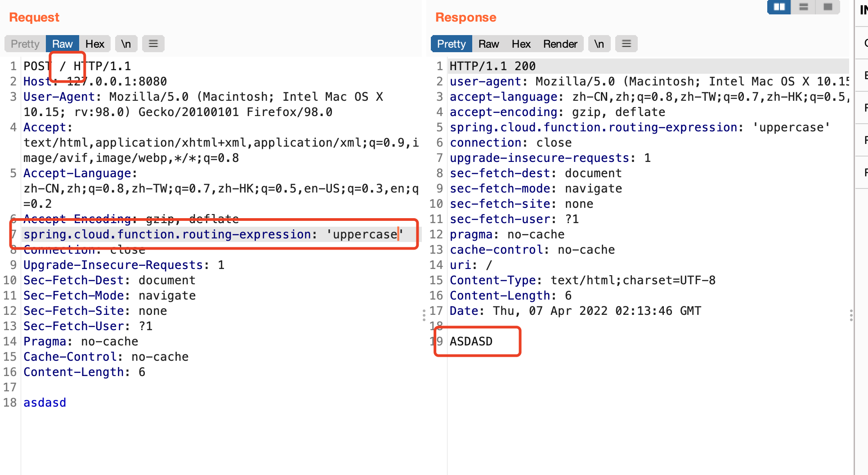Screen dimensions: 868x475
Task: Toggle the \n non-printable characters in Request
Action: tap(126, 44)
